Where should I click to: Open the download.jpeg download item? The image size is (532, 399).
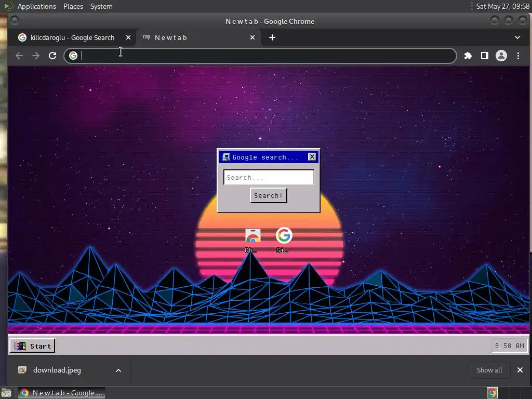pyautogui.click(x=57, y=370)
